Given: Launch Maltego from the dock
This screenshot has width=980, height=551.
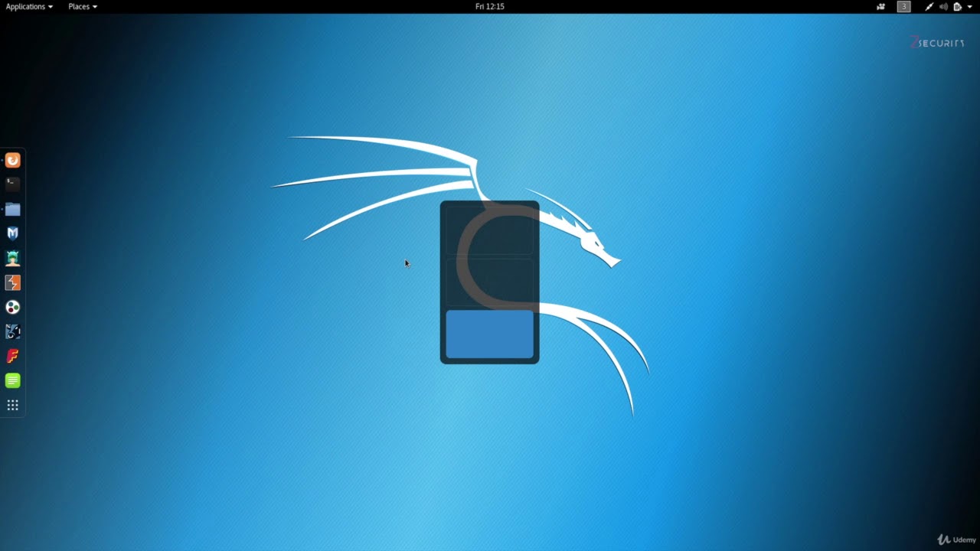Looking at the screenshot, I should (12, 307).
